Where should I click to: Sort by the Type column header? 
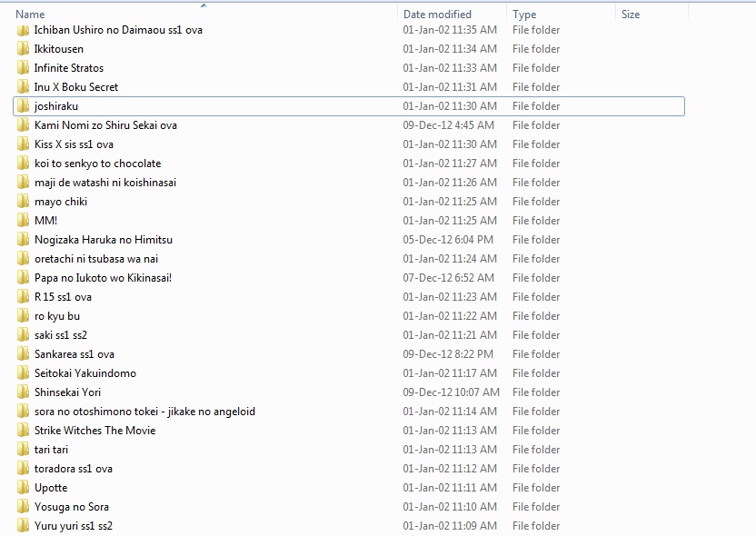click(524, 15)
